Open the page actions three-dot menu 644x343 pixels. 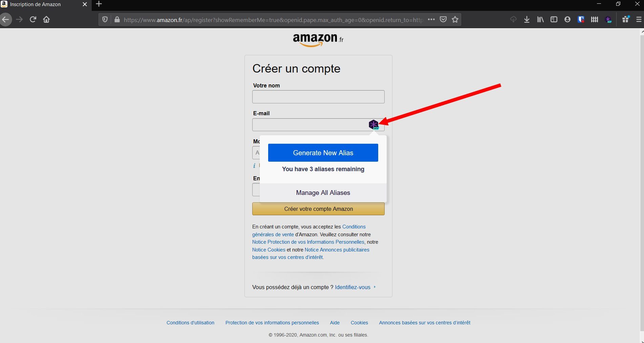tap(431, 20)
